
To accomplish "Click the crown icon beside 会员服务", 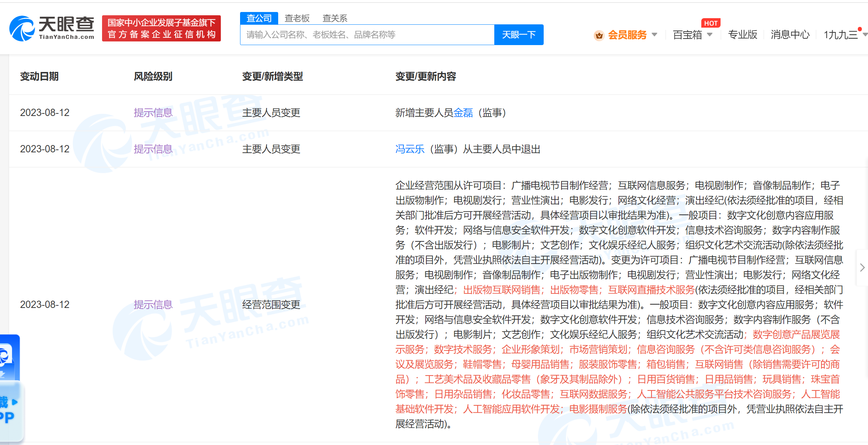I will (599, 35).
